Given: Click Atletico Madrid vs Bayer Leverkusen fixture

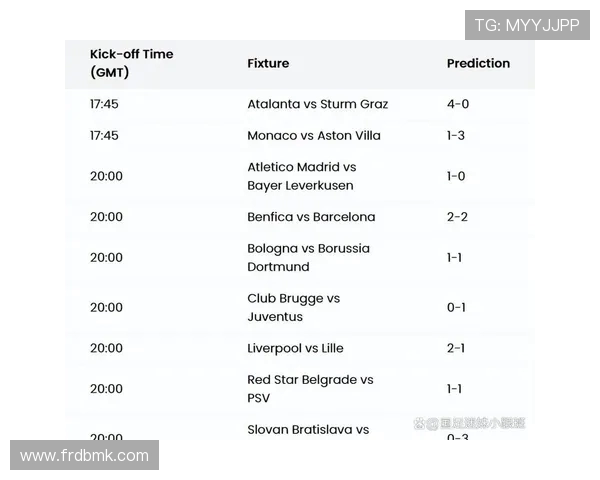Looking at the screenshot, I should (301, 176).
